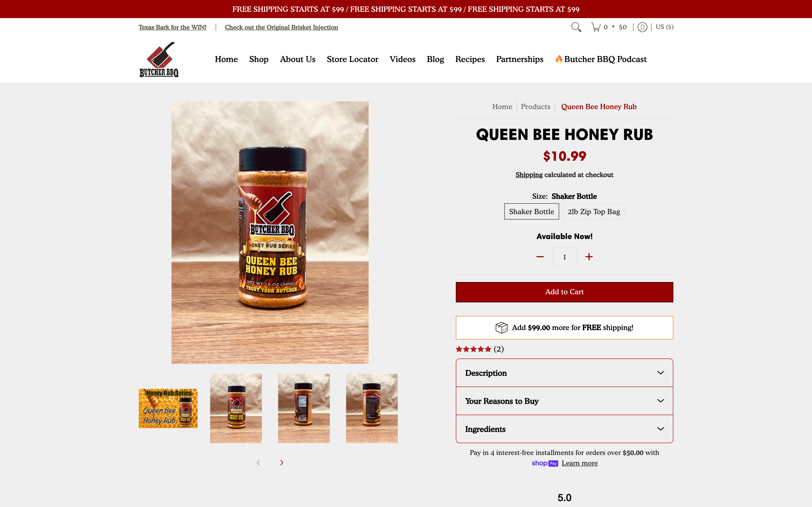
Task: Open the Store Locator menu item
Action: [352, 59]
